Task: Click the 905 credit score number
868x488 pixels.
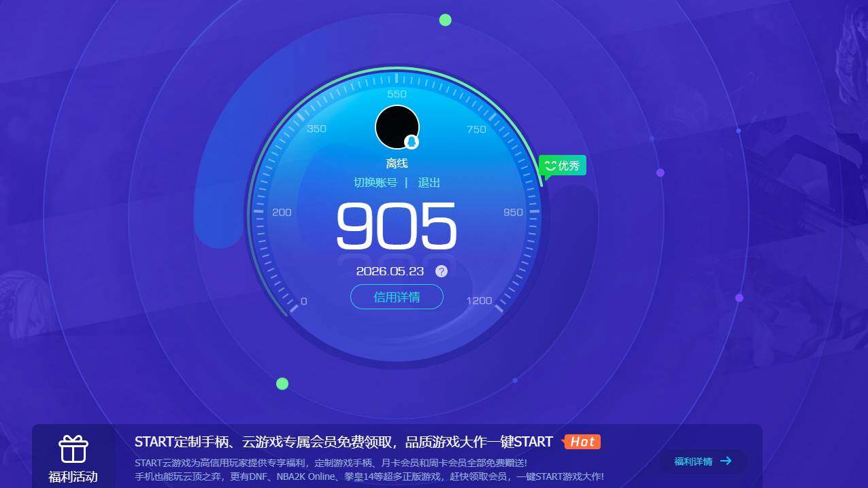Action: (397, 226)
